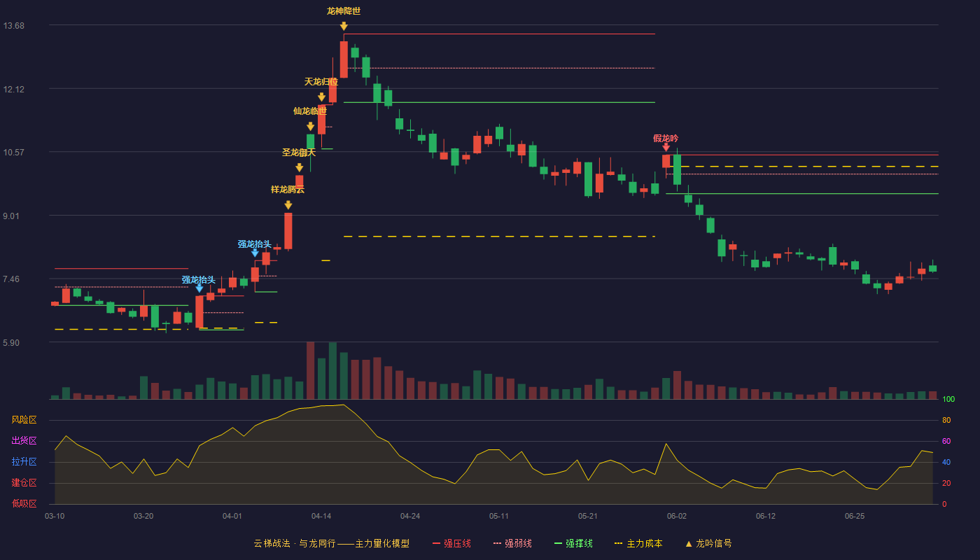Click the 05-21 date label
Screen dimensions: 980x560
pyautogui.click(x=588, y=516)
